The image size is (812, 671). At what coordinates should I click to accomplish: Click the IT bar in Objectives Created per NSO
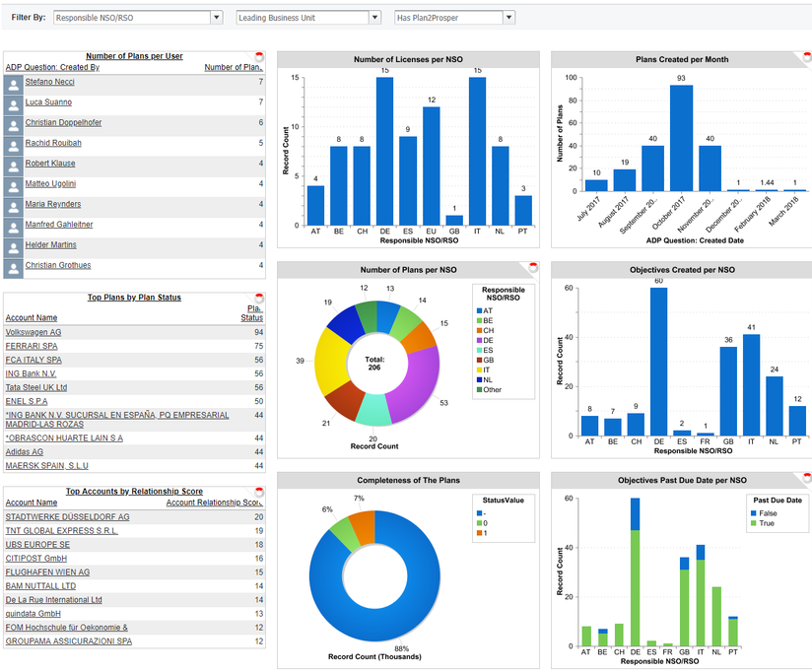pyautogui.click(x=752, y=385)
